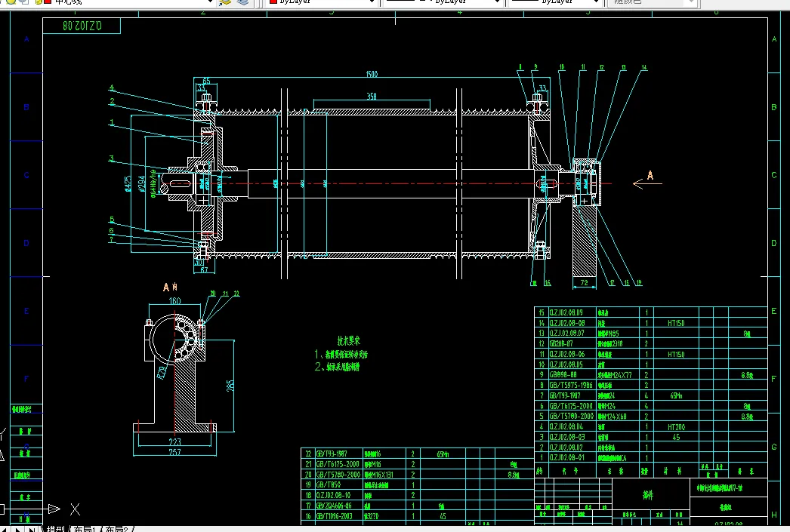This screenshot has height=532, width=790.
Task: Switch to the 布局2 layout tab
Action: (x=116, y=529)
